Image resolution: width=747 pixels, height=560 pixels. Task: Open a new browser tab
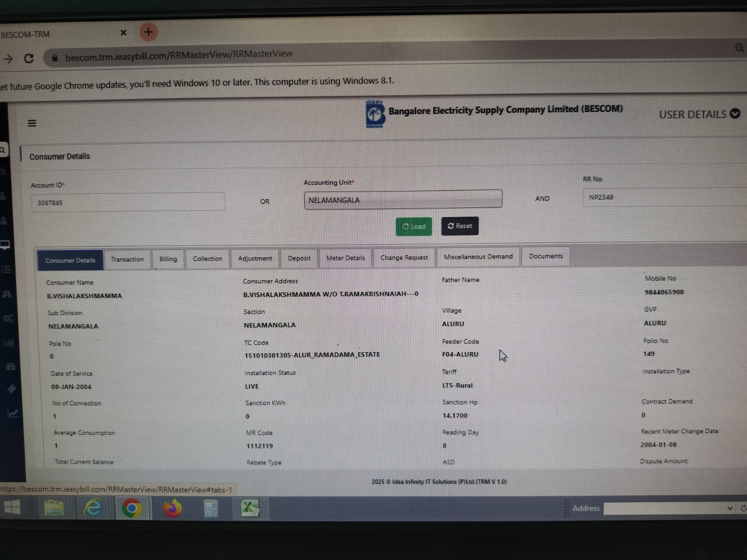pos(148,32)
